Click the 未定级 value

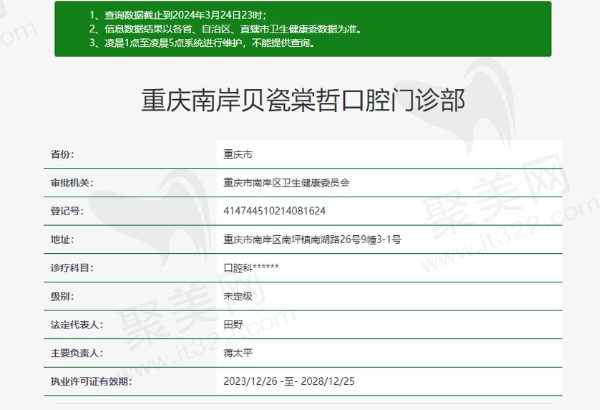[x=238, y=296]
